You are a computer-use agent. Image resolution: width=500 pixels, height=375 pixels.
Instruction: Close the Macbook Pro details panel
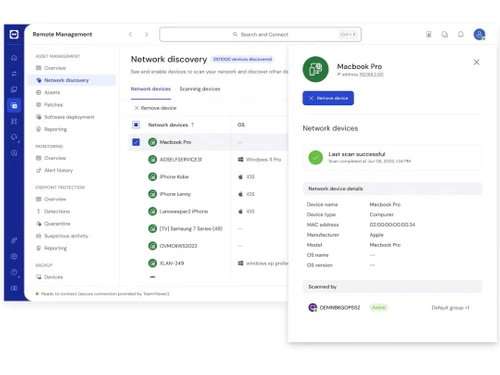[x=476, y=62]
